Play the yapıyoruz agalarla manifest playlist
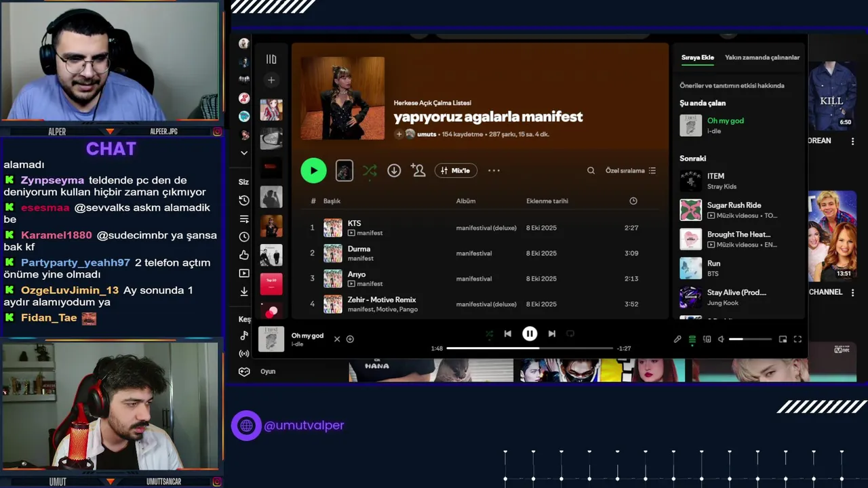The width and height of the screenshot is (868, 488). [313, 171]
